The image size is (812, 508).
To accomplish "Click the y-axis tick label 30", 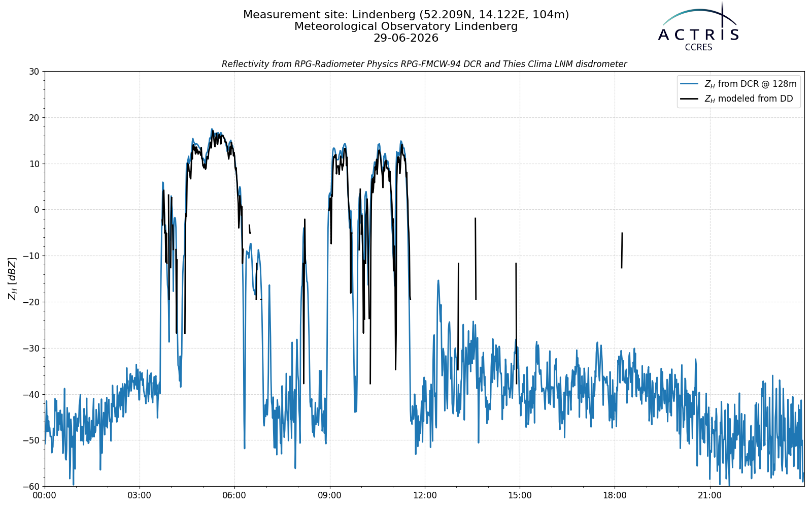I will pos(33,72).
